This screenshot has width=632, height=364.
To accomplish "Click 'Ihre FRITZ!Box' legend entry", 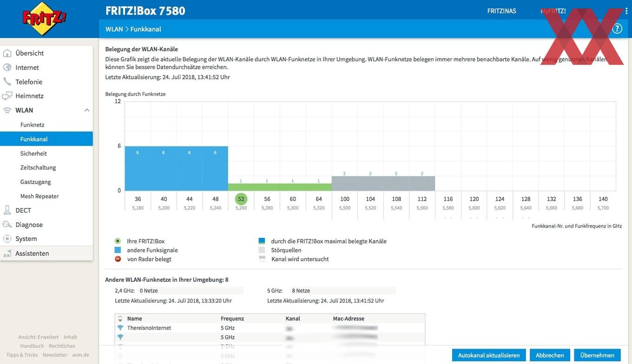I will pyautogui.click(x=145, y=241).
